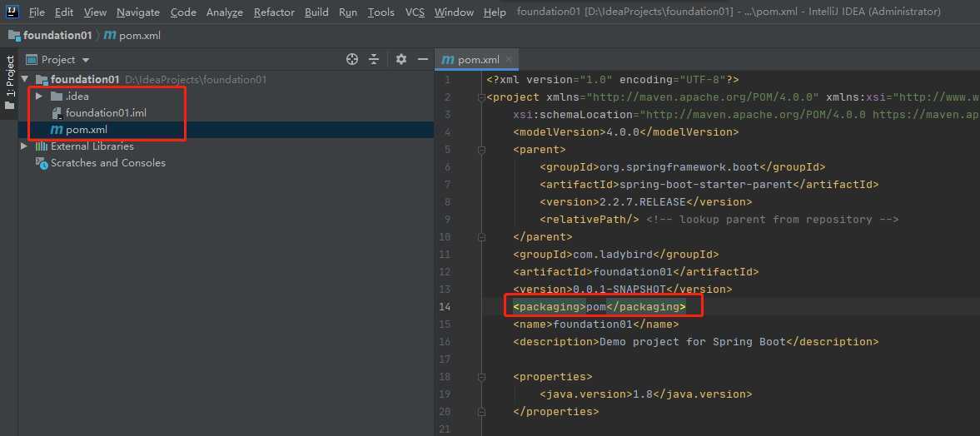980x436 pixels.
Task: Click line number 1 in gutter
Action: pyautogui.click(x=447, y=80)
